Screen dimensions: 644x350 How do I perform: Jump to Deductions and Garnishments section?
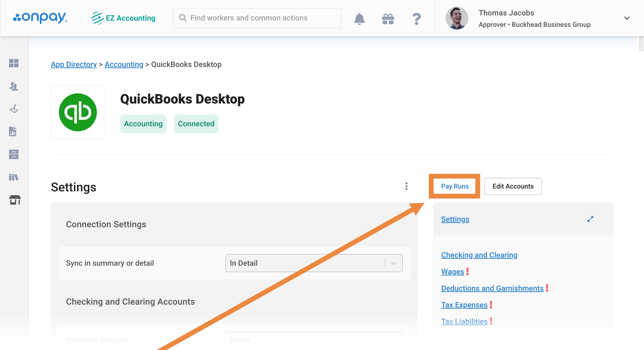click(492, 288)
